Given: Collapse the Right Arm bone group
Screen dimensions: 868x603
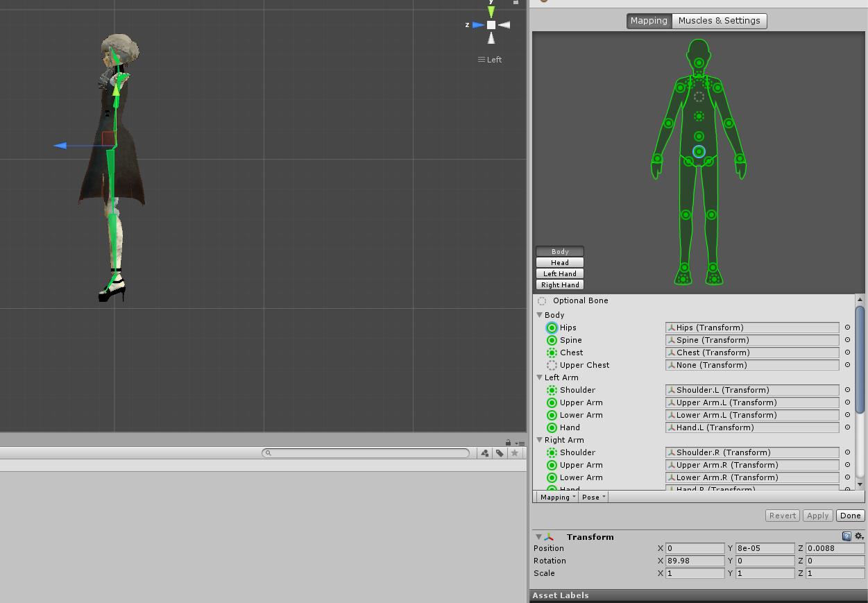Looking at the screenshot, I should (x=540, y=440).
